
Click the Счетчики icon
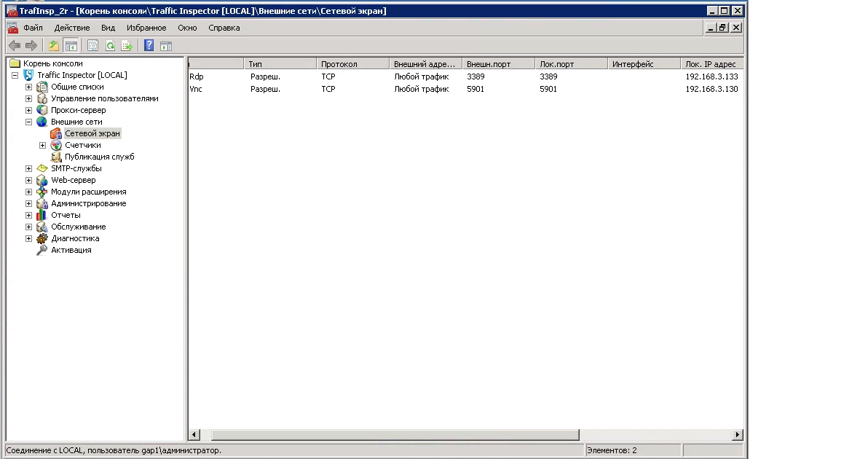56,145
